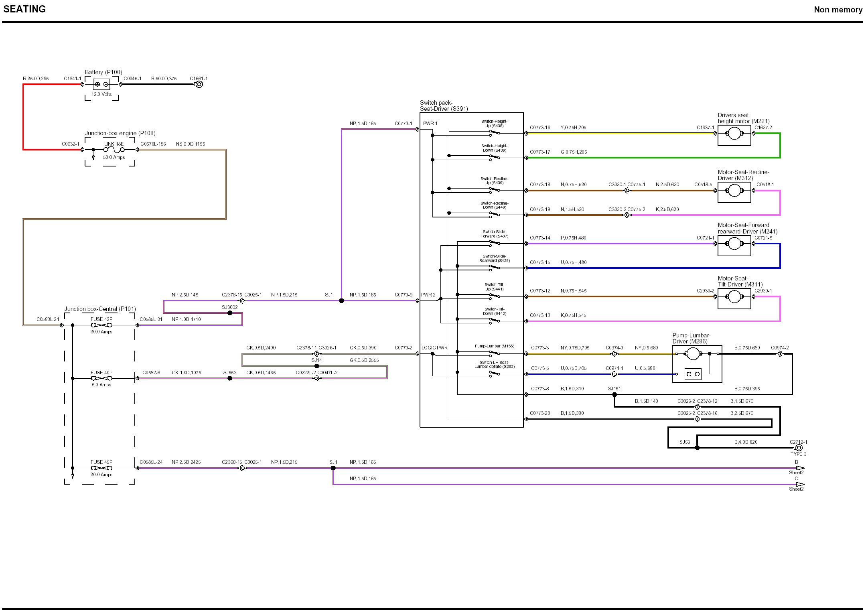Screen dimensions: 868x613
Task: Follow the C Sheet2 continuation arrow
Action: pos(800,485)
